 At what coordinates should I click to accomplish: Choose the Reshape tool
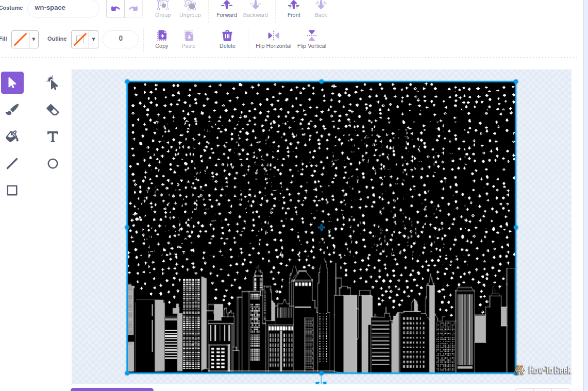[x=53, y=83]
